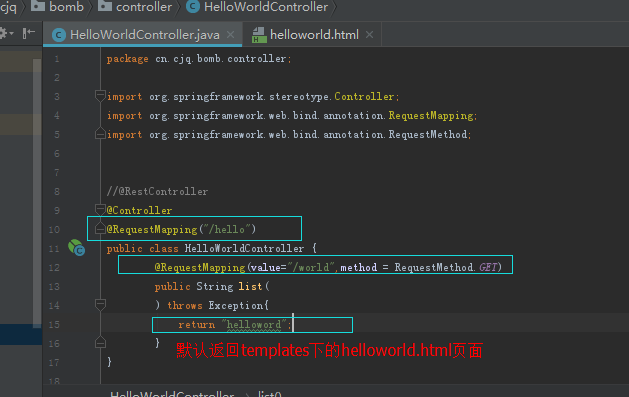This screenshot has width=629, height=397.
Task: Click the GET constant on line 12
Action: click(x=488, y=267)
